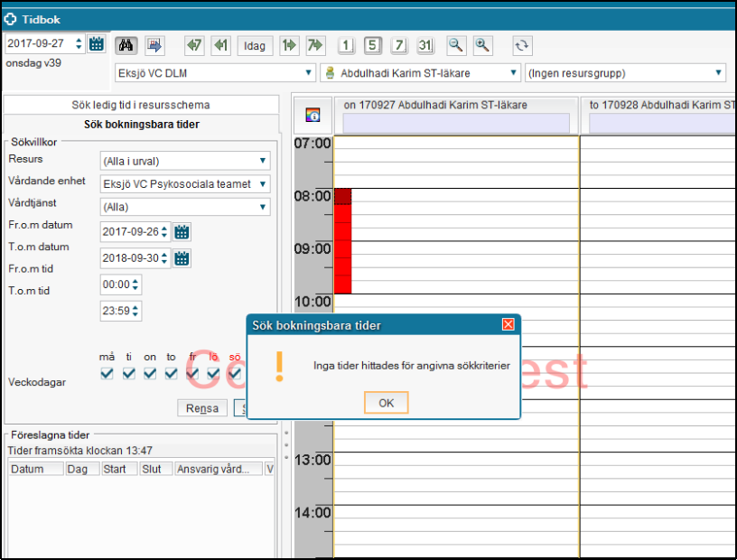This screenshot has height=560, width=737.
Task: Uncheck the lö weekday checkbox
Action: (x=214, y=374)
